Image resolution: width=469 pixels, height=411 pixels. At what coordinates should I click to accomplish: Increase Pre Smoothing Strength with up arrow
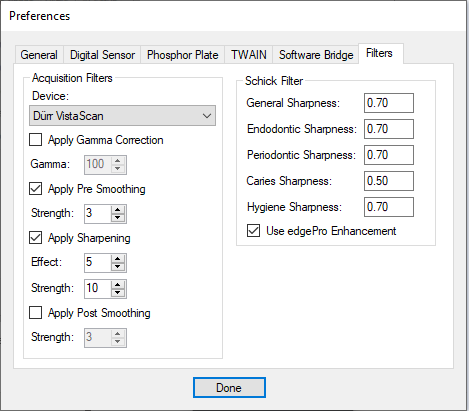pos(118,210)
